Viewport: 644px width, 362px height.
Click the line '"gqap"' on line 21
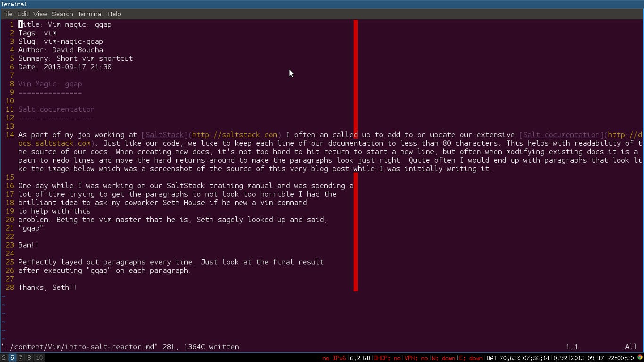(31, 228)
